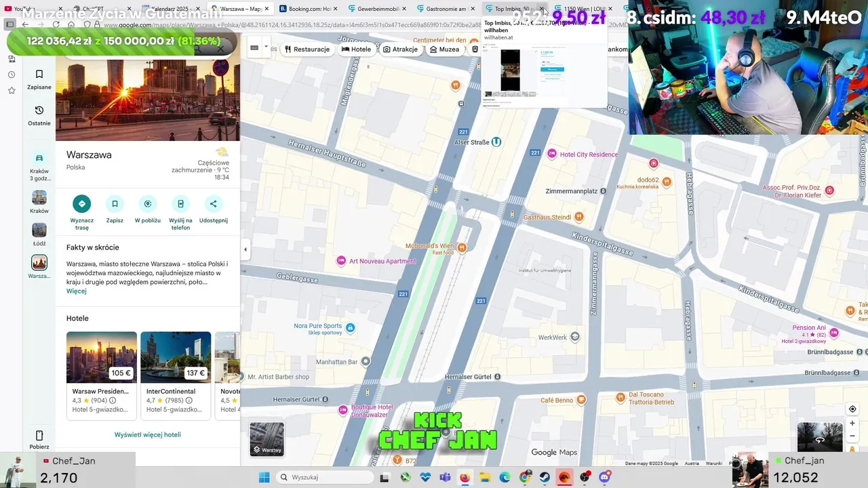The image size is (868, 488).
Task: Open the keyboard input tools dropdown arrow
Action: tap(266, 48)
